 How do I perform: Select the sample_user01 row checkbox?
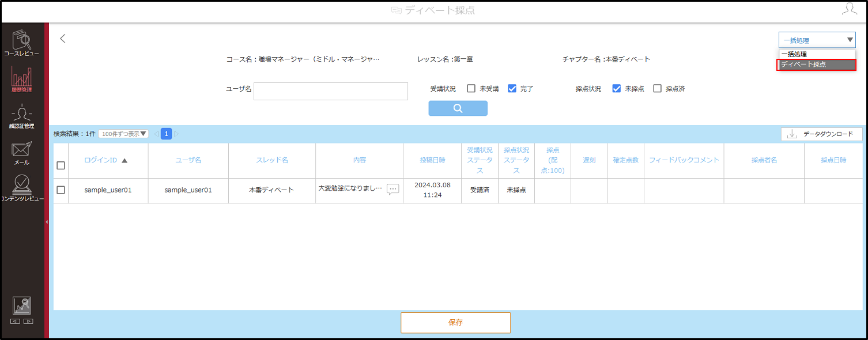(x=61, y=190)
